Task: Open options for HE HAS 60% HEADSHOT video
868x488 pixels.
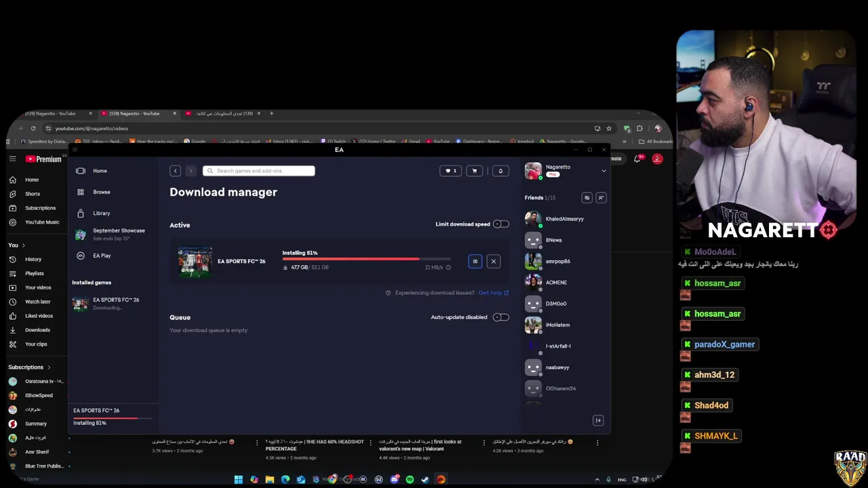Action: 370,443
